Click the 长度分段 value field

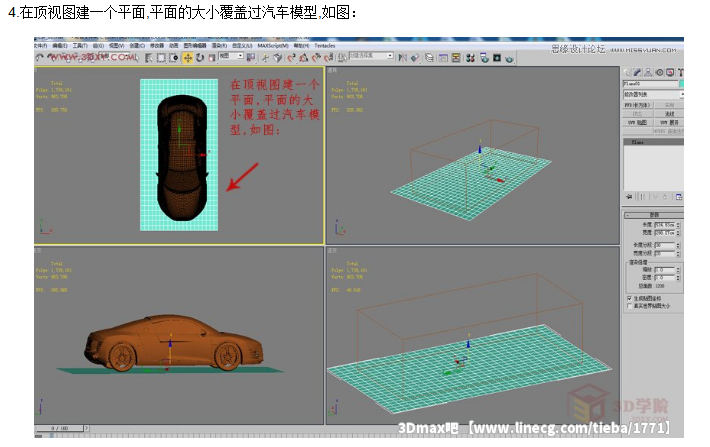click(x=665, y=245)
